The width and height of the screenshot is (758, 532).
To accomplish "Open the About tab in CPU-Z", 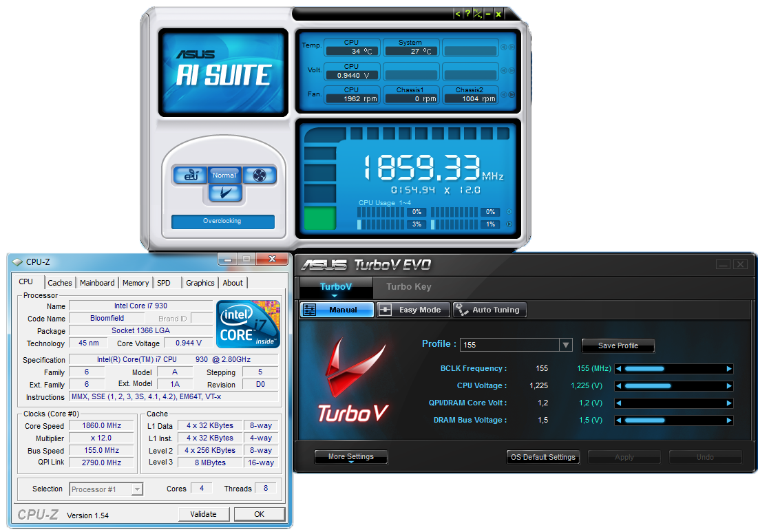I will (x=233, y=283).
